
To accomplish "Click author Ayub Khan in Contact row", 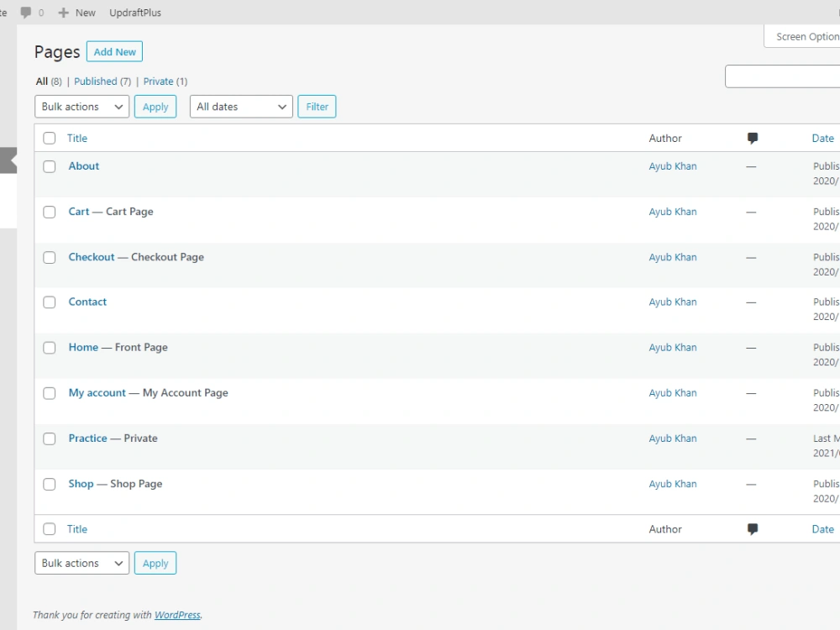I will pyautogui.click(x=673, y=302).
